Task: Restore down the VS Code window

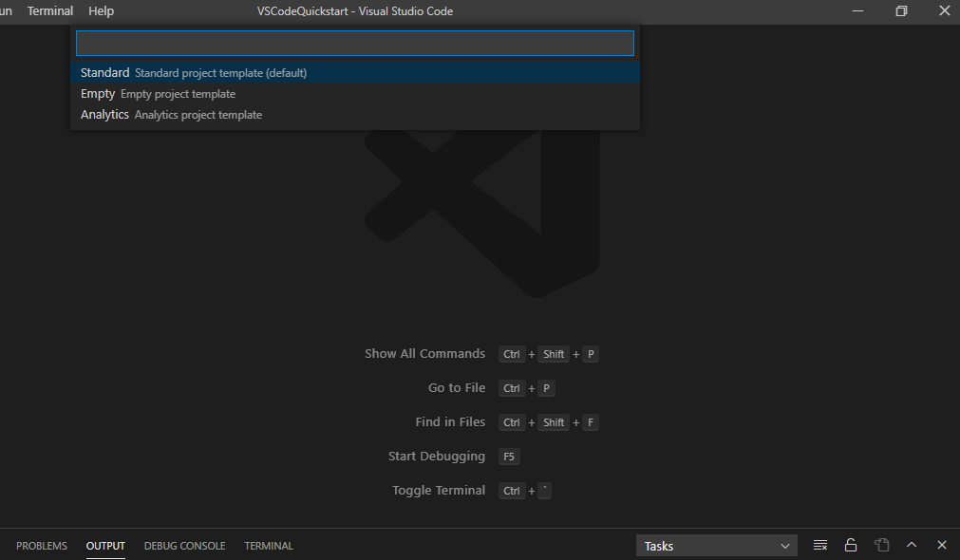Action: [901, 11]
